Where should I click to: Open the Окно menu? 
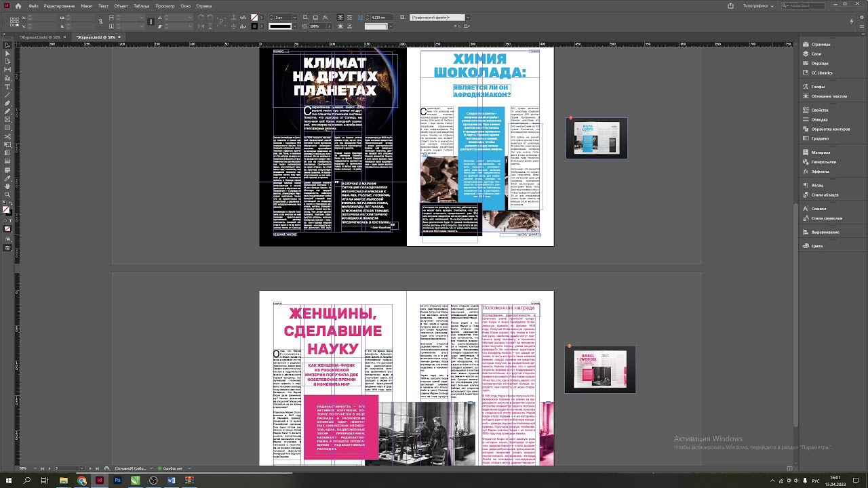186,5
